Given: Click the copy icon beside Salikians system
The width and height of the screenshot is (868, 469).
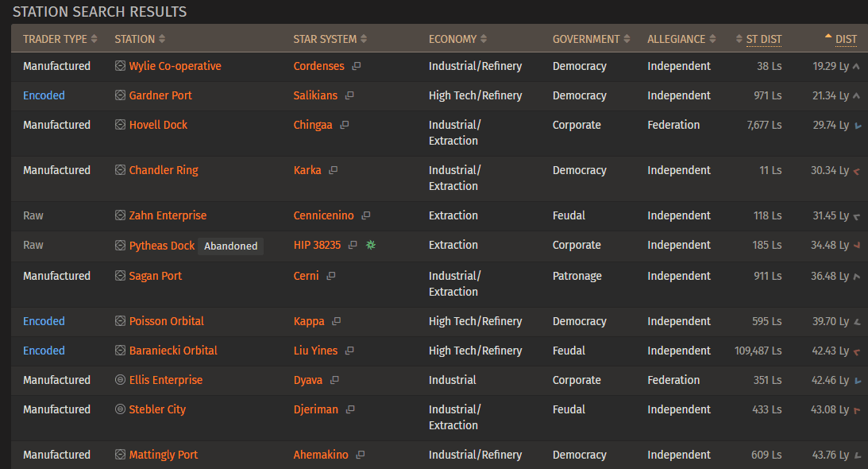Looking at the screenshot, I should click(349, 96).
